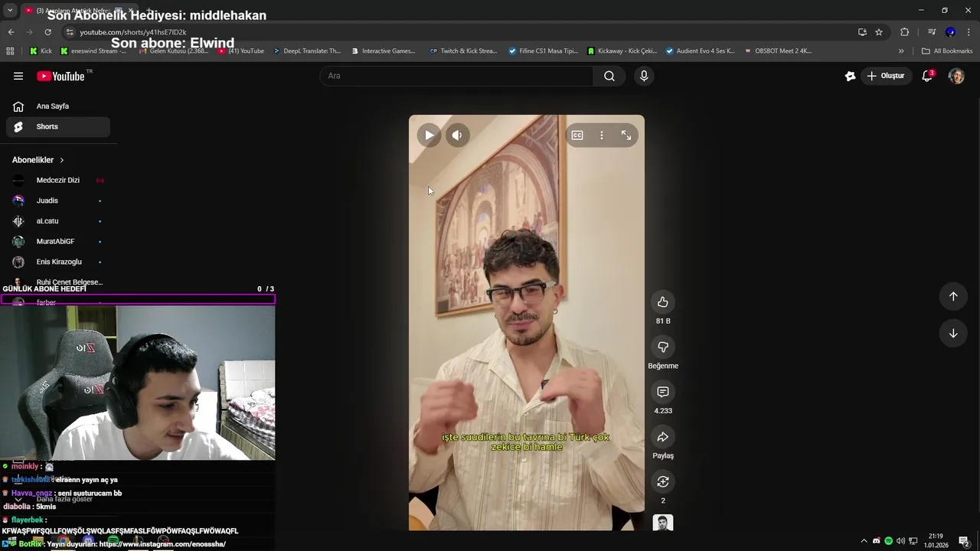Open the channel avatar under remix button
The width and height of the screenshot is (980, 551).
tap(663, 523)
